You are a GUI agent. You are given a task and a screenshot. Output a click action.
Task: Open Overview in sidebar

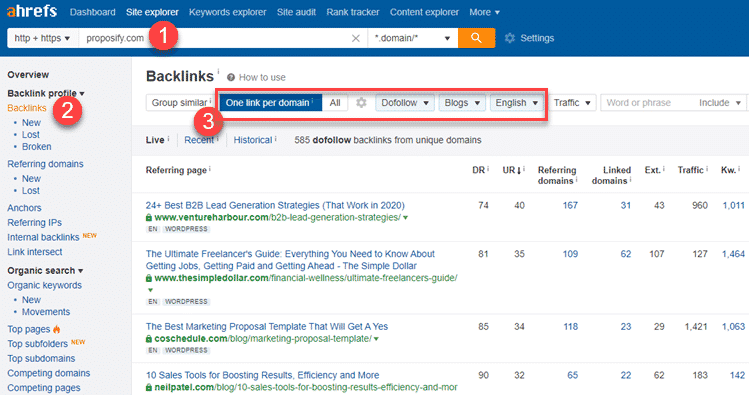[x=28, y=75]
